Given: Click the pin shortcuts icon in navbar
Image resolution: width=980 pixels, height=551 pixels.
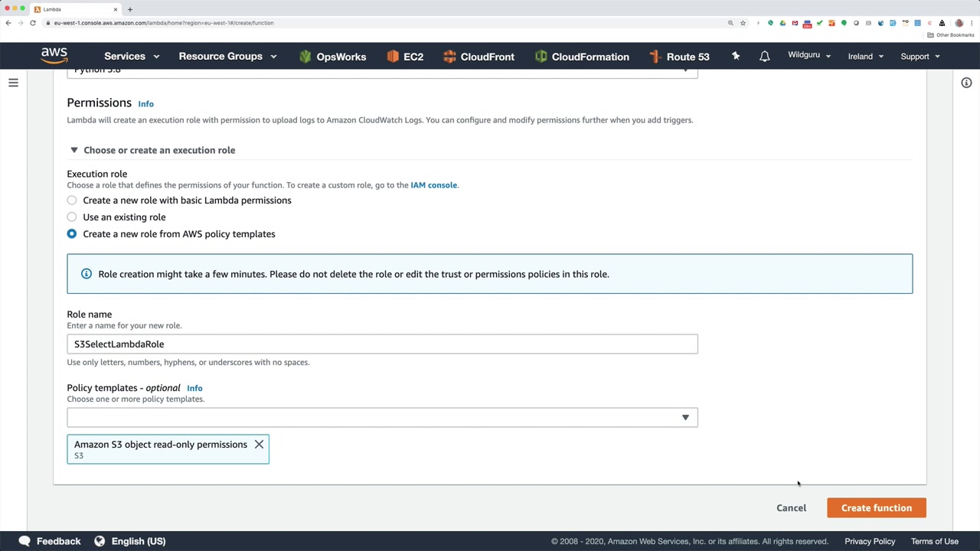Looking at the screenshot, I should [736, 56].
